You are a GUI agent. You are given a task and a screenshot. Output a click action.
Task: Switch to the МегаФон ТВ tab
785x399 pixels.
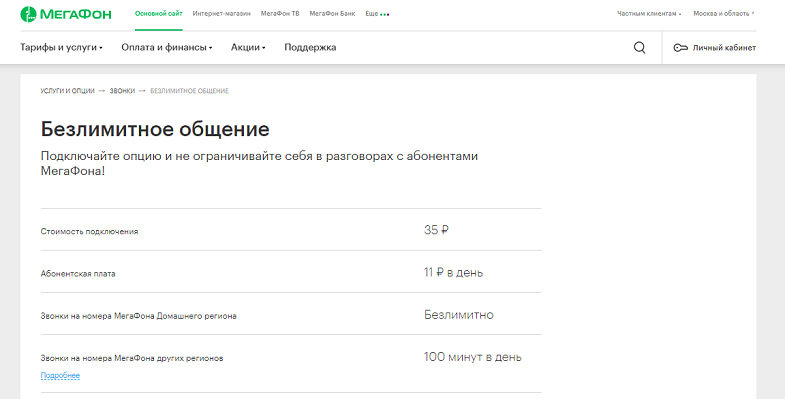click(280, 14)
